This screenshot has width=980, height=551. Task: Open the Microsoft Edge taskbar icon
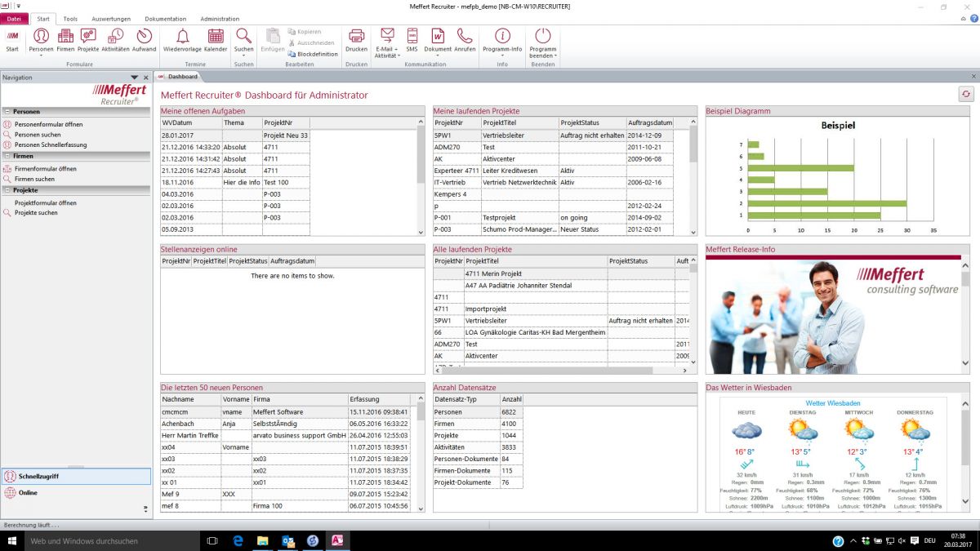[x=238, y=540]
